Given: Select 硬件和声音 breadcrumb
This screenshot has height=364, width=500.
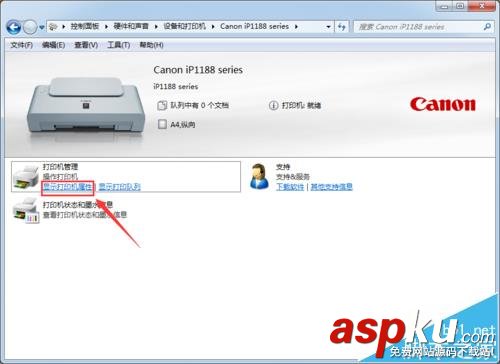Looking at the screenshot, I should point(131,26).
